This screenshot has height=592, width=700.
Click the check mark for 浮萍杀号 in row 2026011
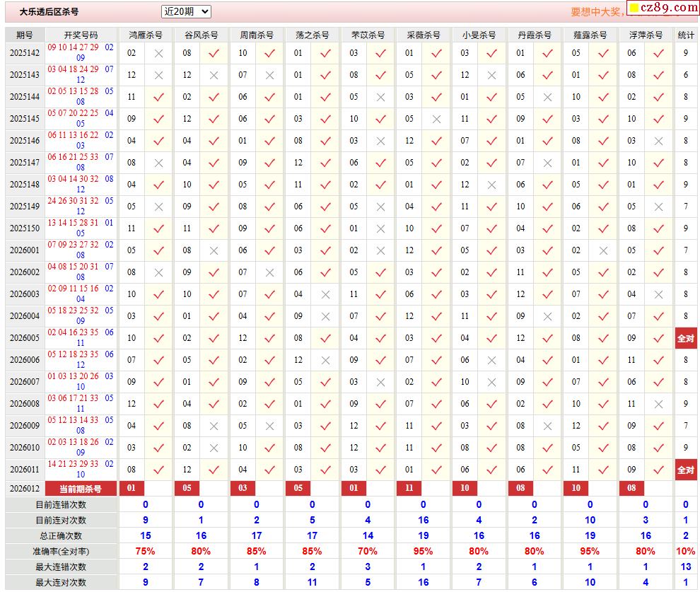point(658,470)
